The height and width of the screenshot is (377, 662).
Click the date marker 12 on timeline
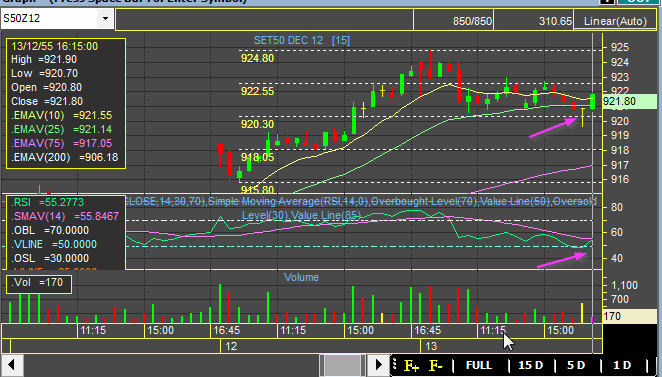pyautogui.click(x=231, y=347)
